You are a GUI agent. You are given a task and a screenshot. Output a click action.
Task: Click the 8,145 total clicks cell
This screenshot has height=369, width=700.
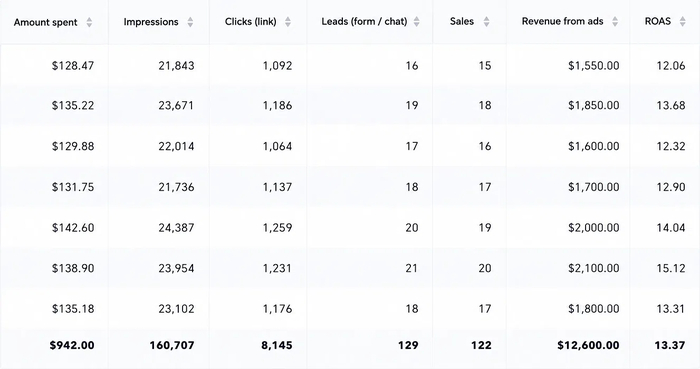(276, 345)
